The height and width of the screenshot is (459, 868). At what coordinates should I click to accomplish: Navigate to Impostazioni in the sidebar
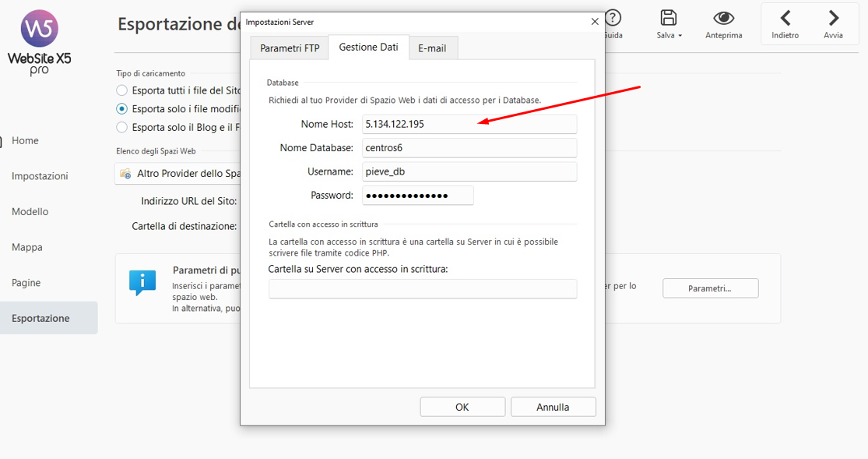click(40, 176)
